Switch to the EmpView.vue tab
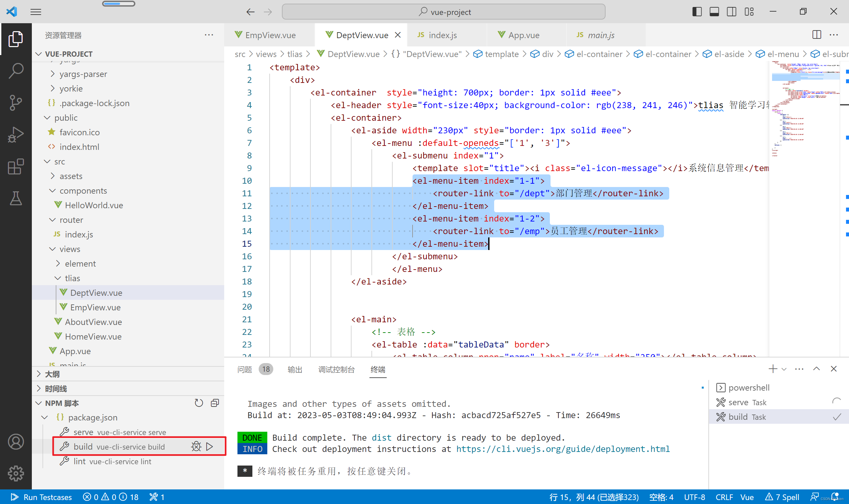 [x=270, y=35]
